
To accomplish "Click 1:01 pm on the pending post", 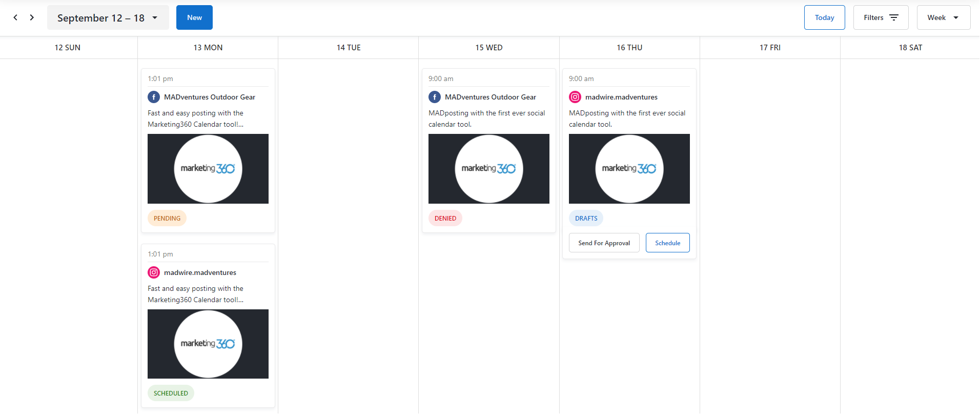I will [x=160, y=78].
